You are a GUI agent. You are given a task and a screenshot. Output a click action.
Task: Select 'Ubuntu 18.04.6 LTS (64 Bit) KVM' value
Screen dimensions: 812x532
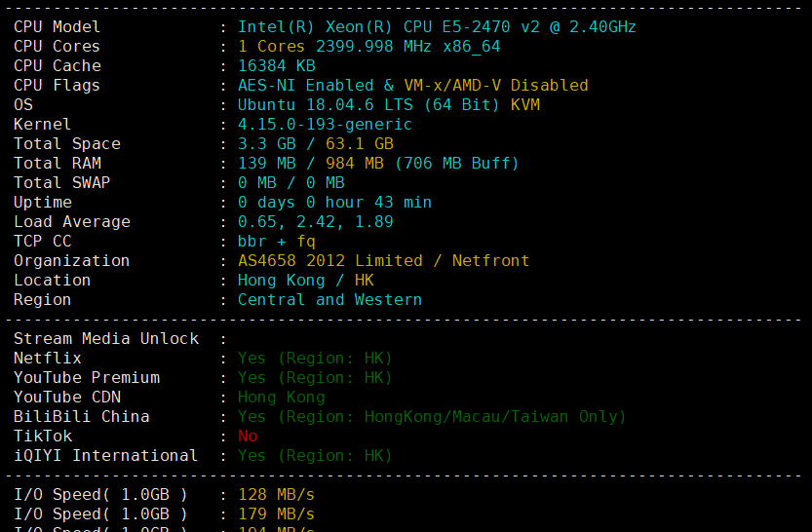[388, 105]
